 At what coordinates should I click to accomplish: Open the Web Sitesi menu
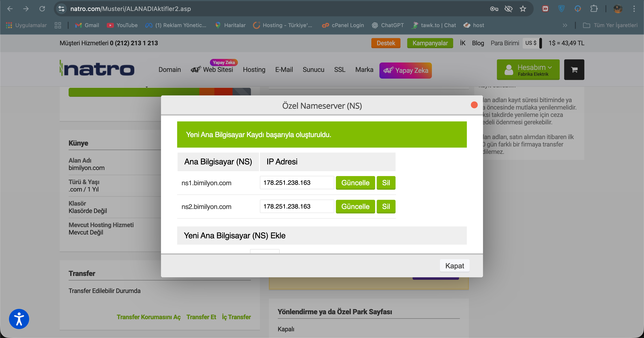[212, 69]
